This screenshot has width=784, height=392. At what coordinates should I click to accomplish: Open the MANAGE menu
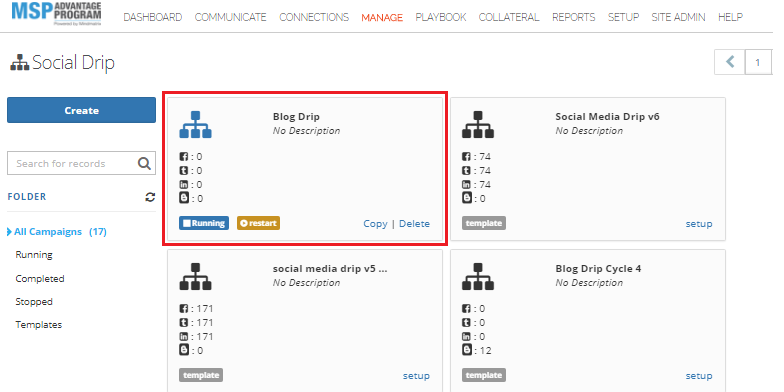(382, 18)
